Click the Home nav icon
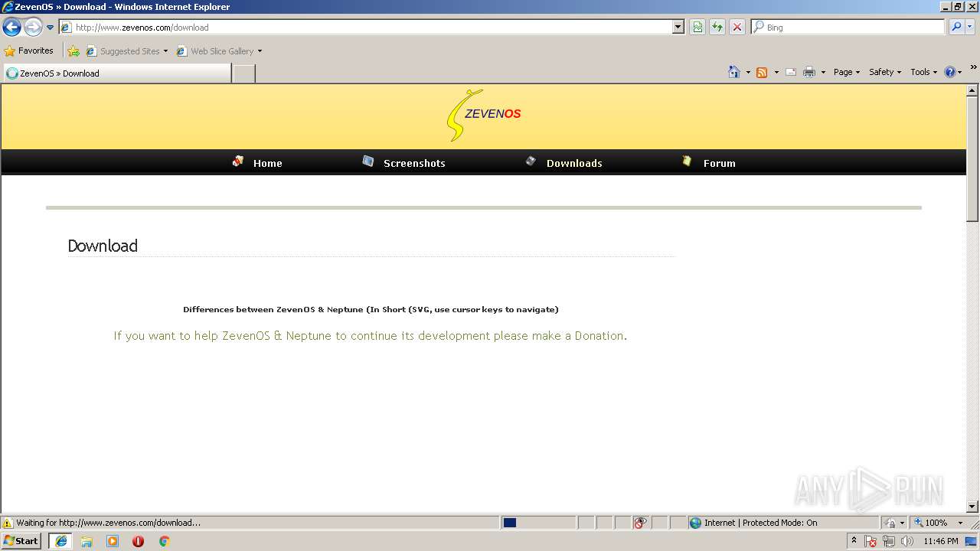Viewport: 980px width, 551px height. coord(238,161)
